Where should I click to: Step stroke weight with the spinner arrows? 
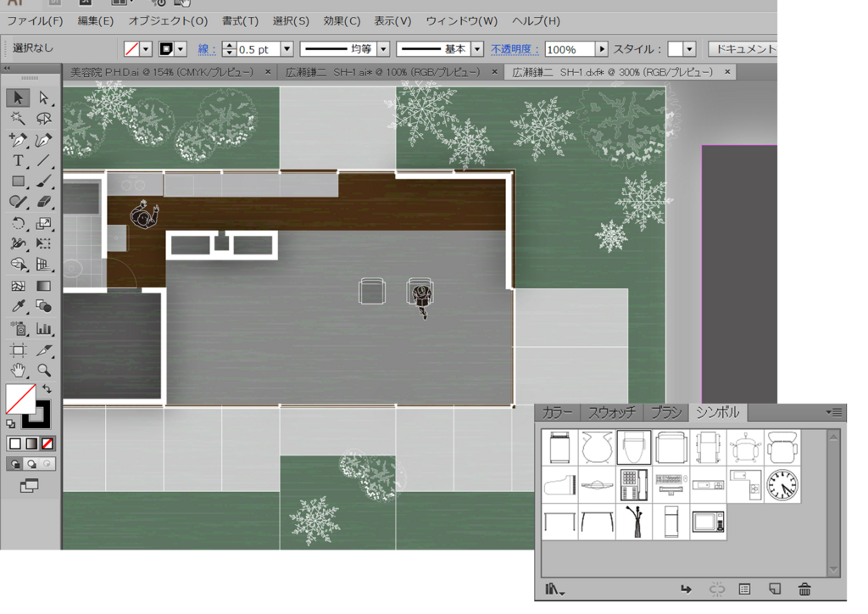click(229, 49)
